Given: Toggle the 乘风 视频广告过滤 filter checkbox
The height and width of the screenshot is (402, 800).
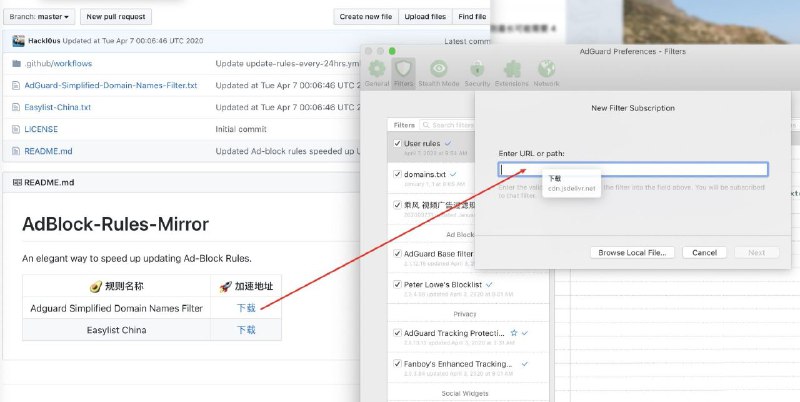Looking at the screenshot, I should (x=397, y=205).
